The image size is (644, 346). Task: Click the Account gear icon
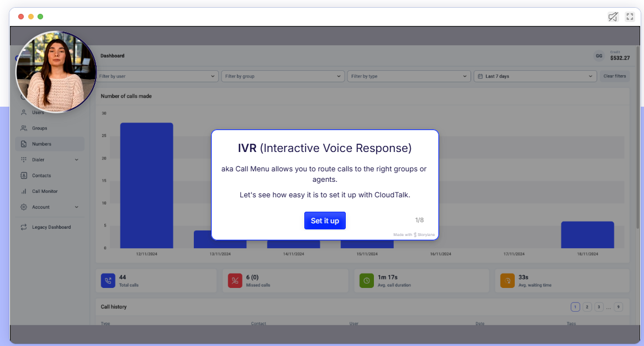24,207
